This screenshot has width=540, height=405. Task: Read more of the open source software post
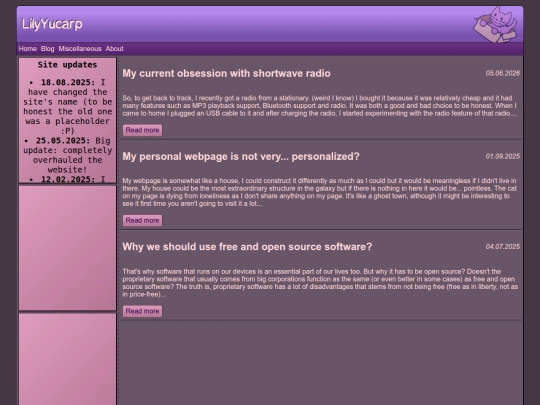coord(142,311)
